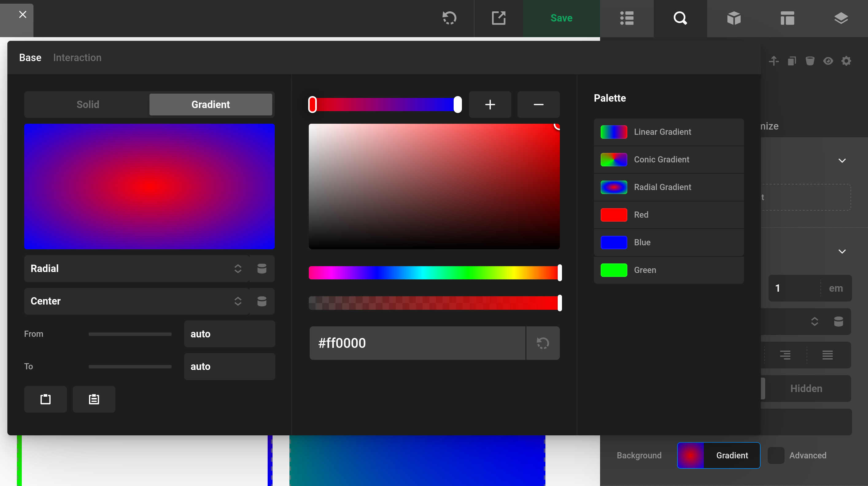Delete the element using the trash icon
This screenshot has height=486, width=868.
pyautogui.click(x=810, y=61)
